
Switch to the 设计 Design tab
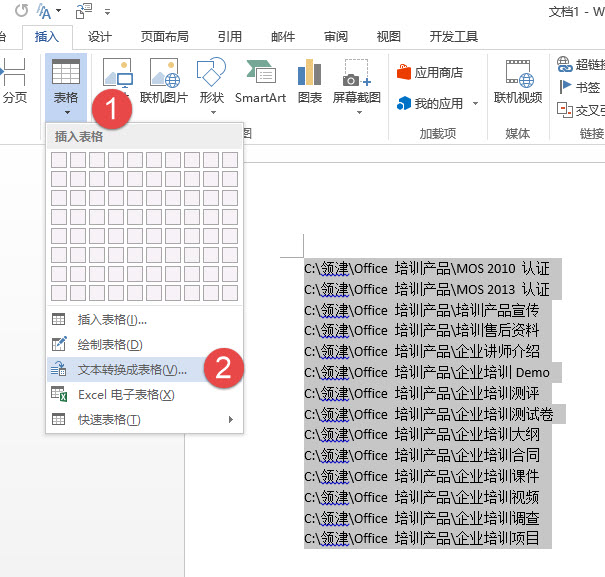[100, 37]
